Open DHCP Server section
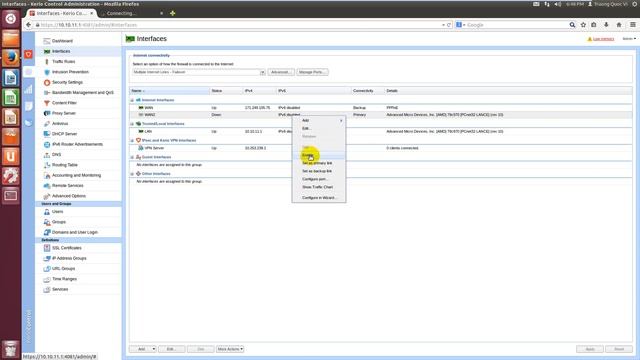640x360 pixels. (64, 134)
